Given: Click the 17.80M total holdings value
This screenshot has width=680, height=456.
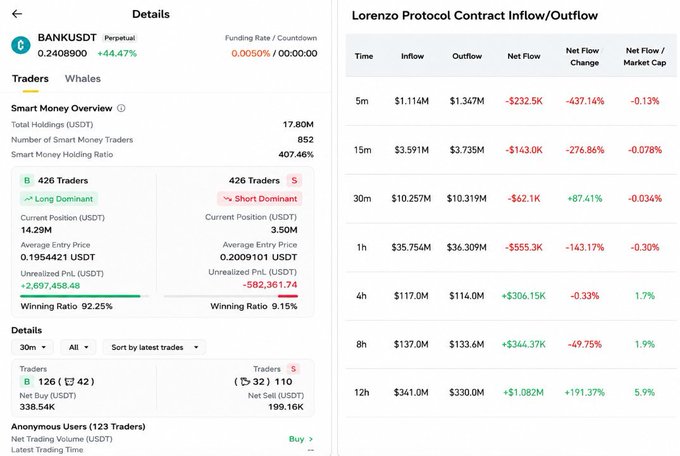Looking at the screenshot, I should (298, 125).
